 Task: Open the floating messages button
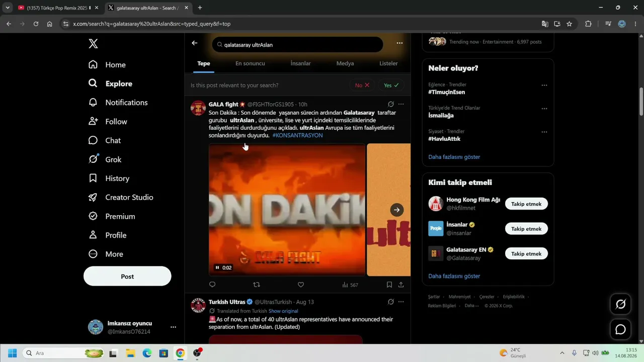[621, 329]
